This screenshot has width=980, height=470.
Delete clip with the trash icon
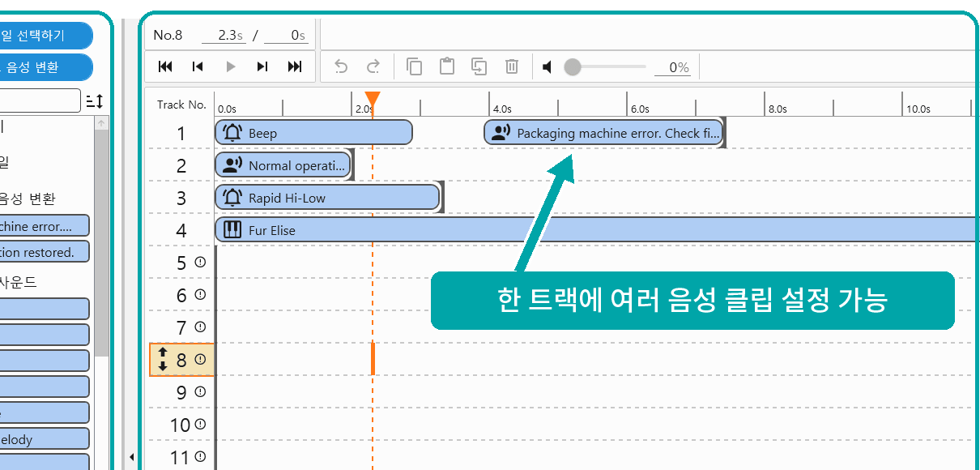pyautogui.click(x=511, y=66)
